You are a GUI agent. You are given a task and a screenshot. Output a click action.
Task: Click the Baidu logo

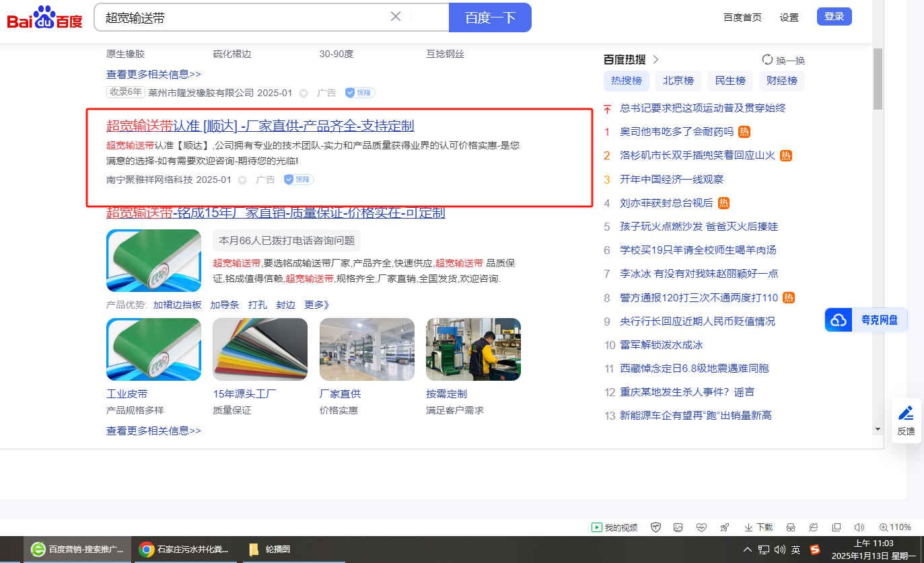[44, 17]
